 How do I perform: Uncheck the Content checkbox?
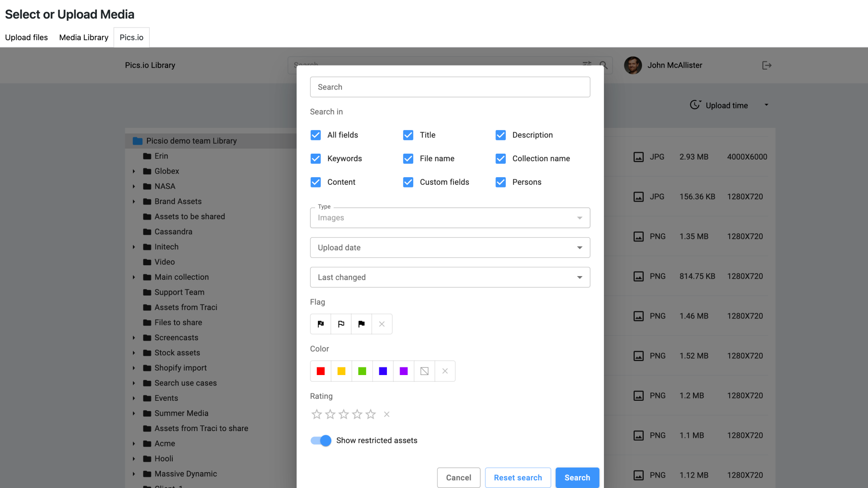point(316,182)
